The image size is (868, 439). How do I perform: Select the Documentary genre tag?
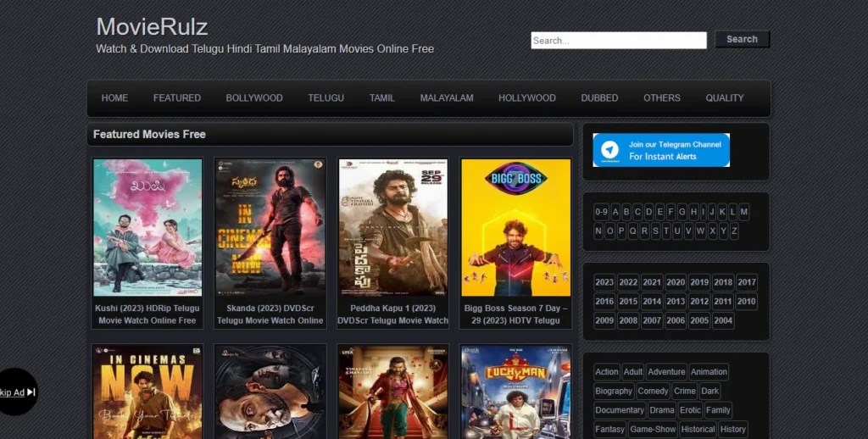tap(620, 410)
